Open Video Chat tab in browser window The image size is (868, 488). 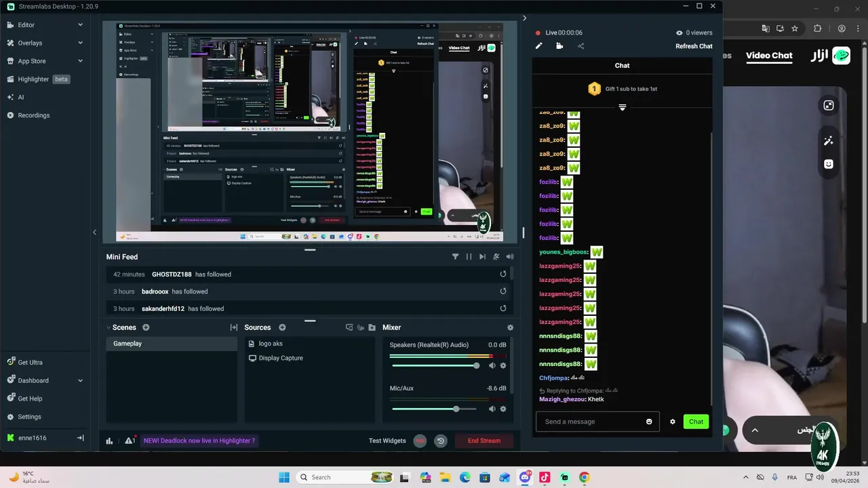(769, 56)
